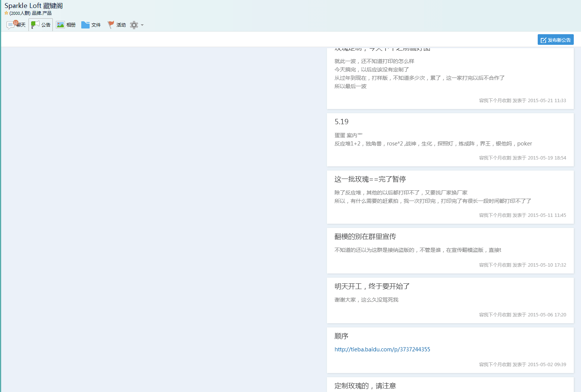Open the 相册 album tab
581x392 pixels.
(x=66, y=25)
